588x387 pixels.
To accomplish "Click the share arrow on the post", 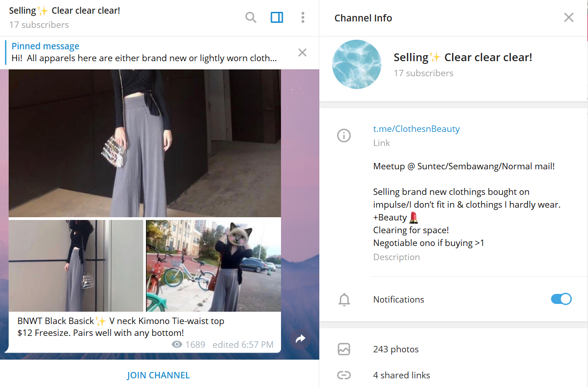I will pyautogui.click(x=300, y=339).
